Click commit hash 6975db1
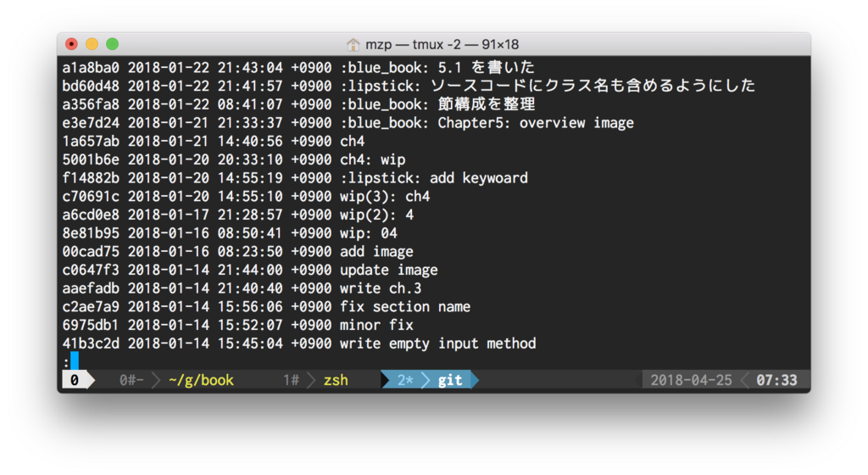The width and height of the screenshot is (868, 475). [x=91, y=325]
